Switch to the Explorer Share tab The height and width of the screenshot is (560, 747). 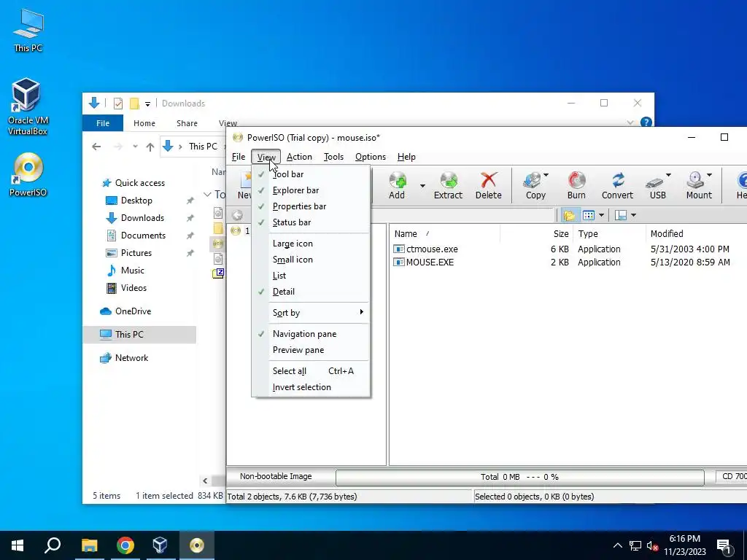(187, 123)
